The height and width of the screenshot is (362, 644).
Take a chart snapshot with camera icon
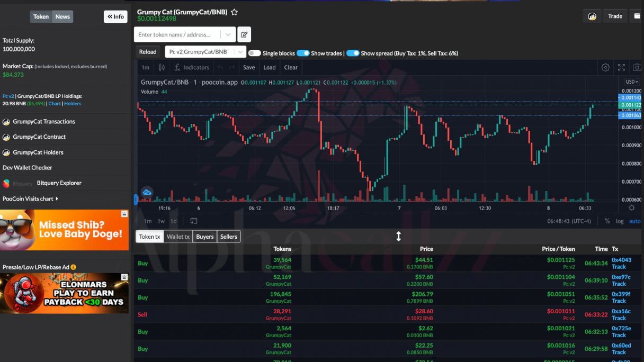pyautogui.click(x=637, y=67)
